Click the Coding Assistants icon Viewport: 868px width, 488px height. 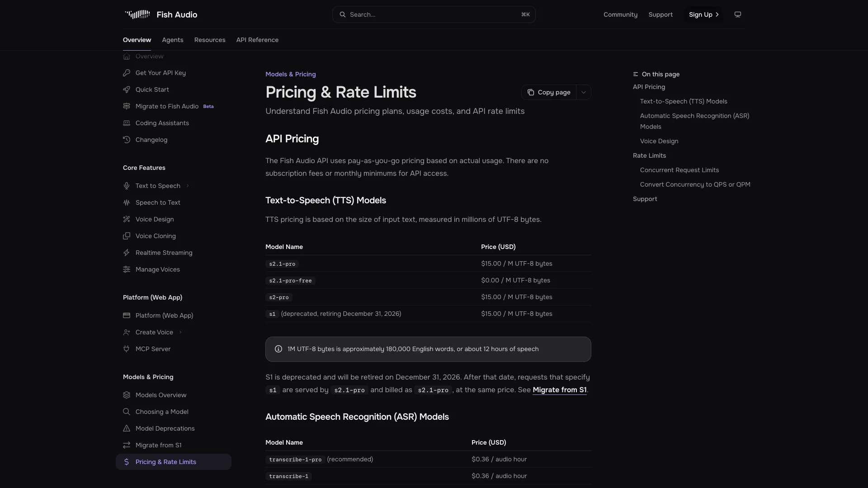(x=127, y=123)
